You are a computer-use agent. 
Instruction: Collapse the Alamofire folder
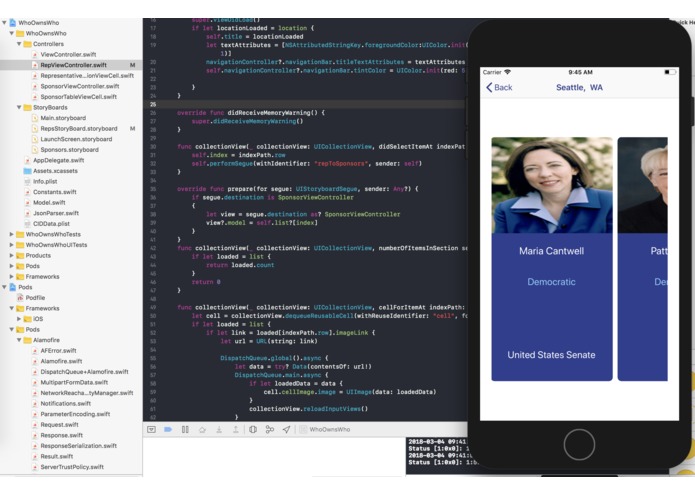click(x=19, y=340)
